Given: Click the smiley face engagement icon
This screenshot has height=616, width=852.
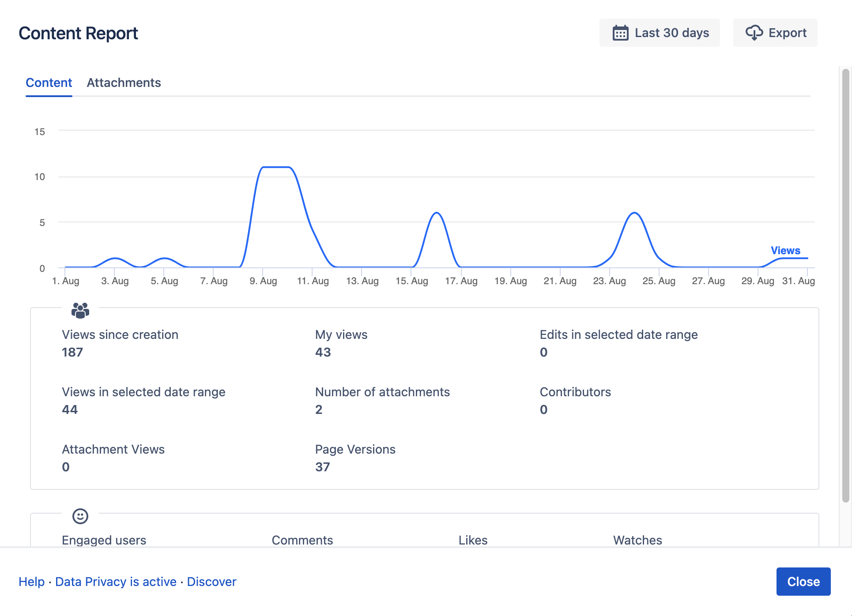Looking at the screenshot, I should click(x=80, y=516).
